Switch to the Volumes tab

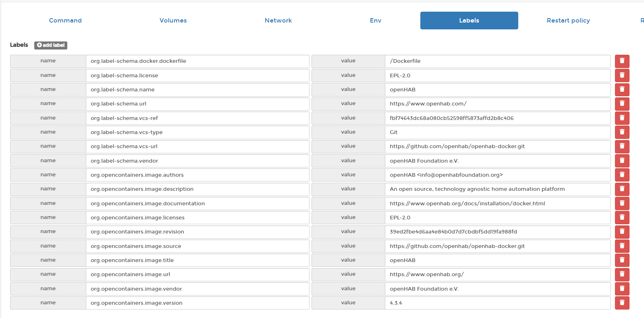point(173,21)
